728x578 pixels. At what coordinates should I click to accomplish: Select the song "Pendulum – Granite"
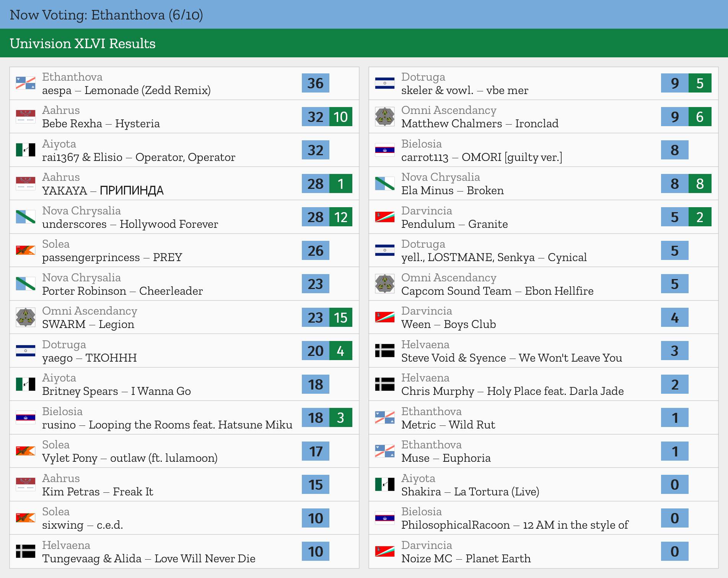pos(454,224)
